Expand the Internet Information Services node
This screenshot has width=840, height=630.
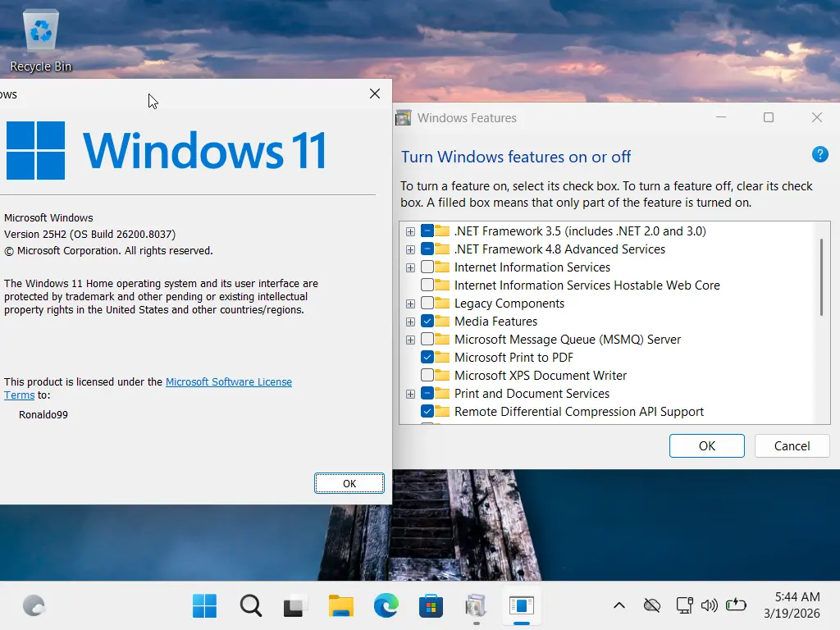(410, 268)
